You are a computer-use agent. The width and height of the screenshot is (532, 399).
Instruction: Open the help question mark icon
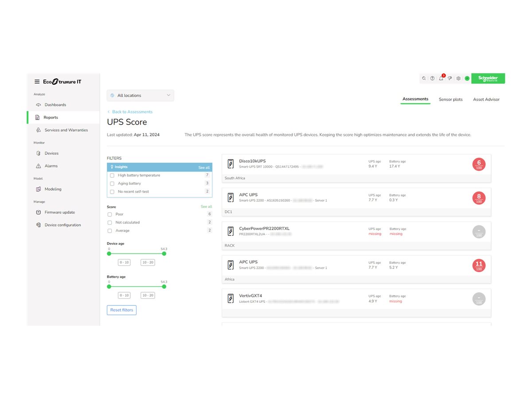[432, 78]
